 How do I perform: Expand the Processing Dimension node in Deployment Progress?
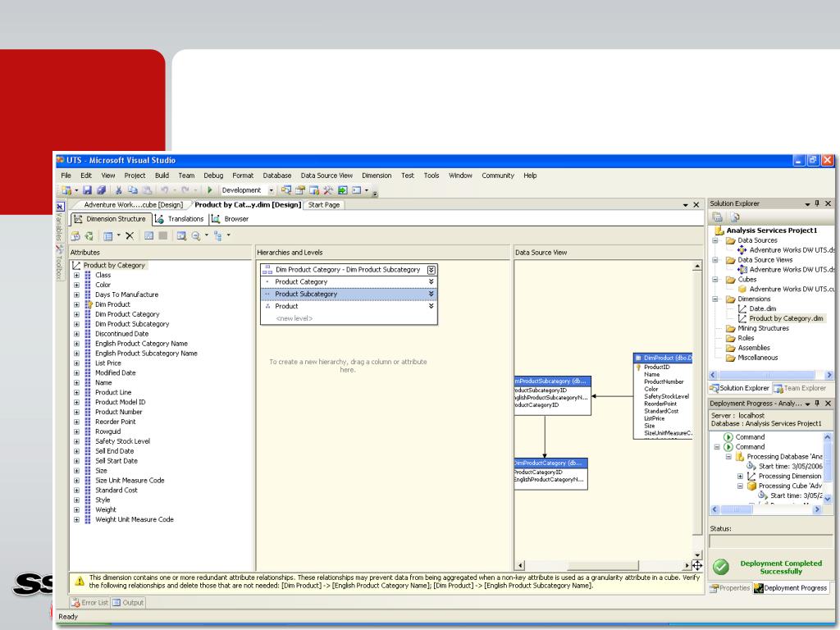tap(741, 477)
